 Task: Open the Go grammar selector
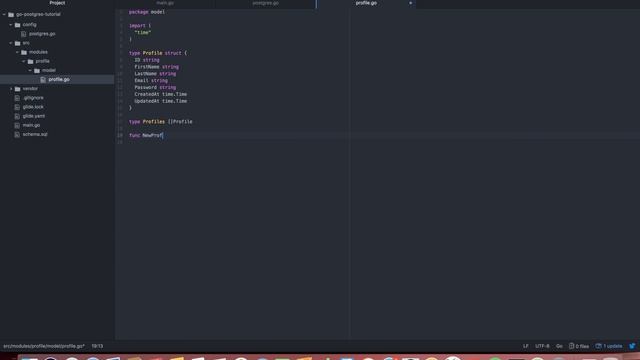(x=559, y=346)
